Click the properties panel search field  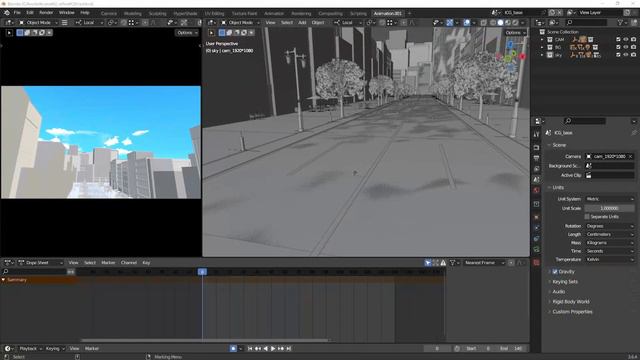(584, 121)
